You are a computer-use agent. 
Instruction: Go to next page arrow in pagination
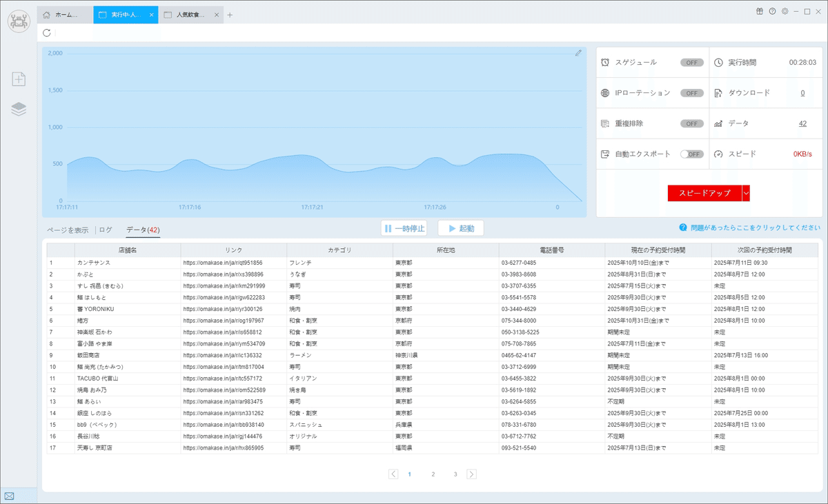point(472,474)
